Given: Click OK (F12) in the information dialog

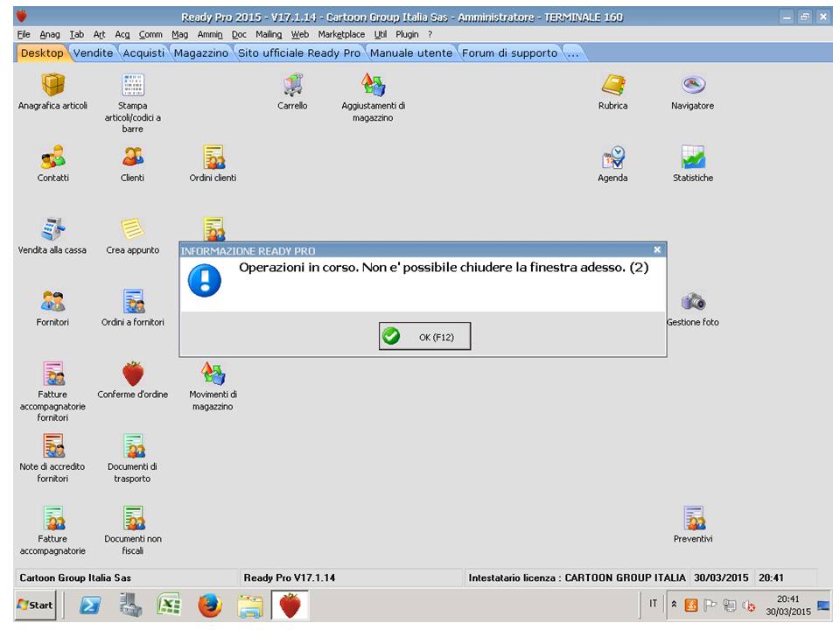Looking at the screenshot, I should [425, 336].
